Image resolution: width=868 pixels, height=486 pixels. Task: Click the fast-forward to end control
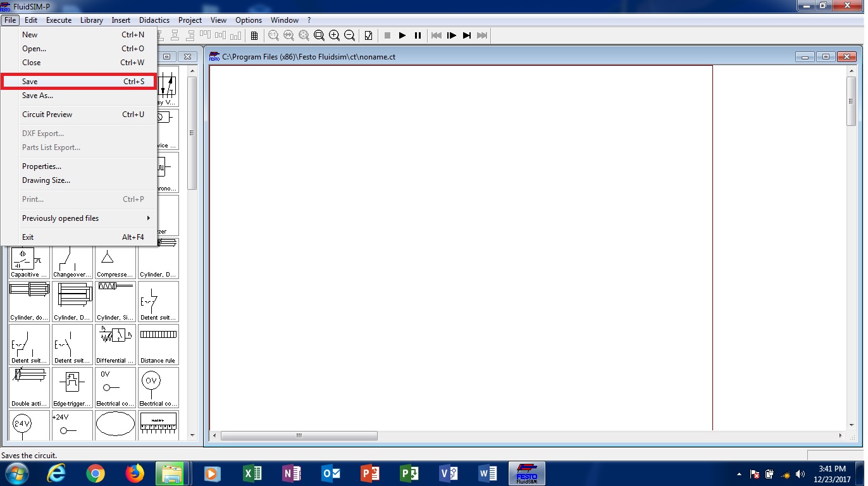point(482,35)
